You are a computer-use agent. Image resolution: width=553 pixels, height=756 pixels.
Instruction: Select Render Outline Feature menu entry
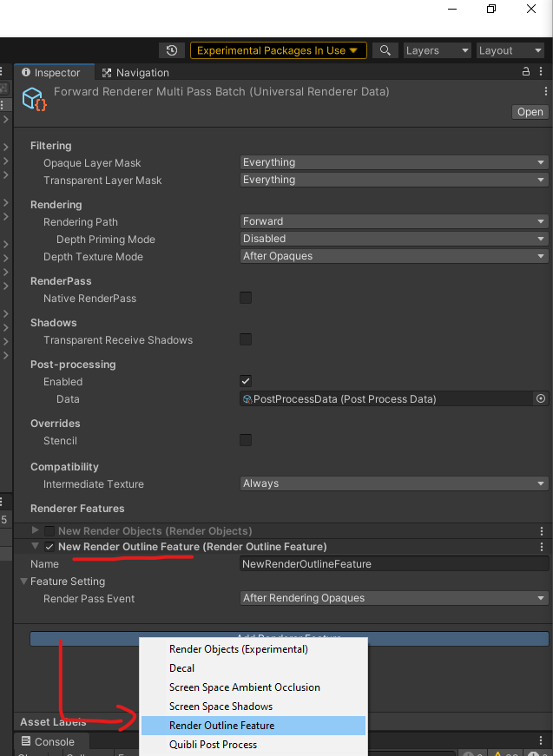coord(253,726)
